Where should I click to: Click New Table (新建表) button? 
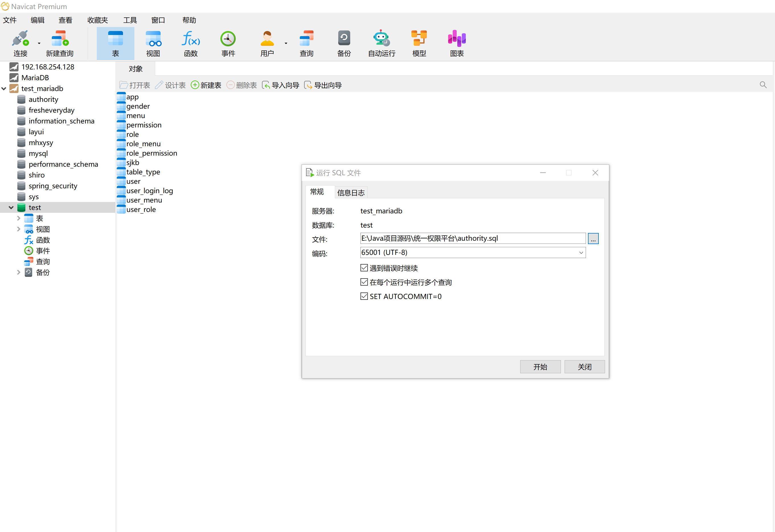(x=206, y=85)
